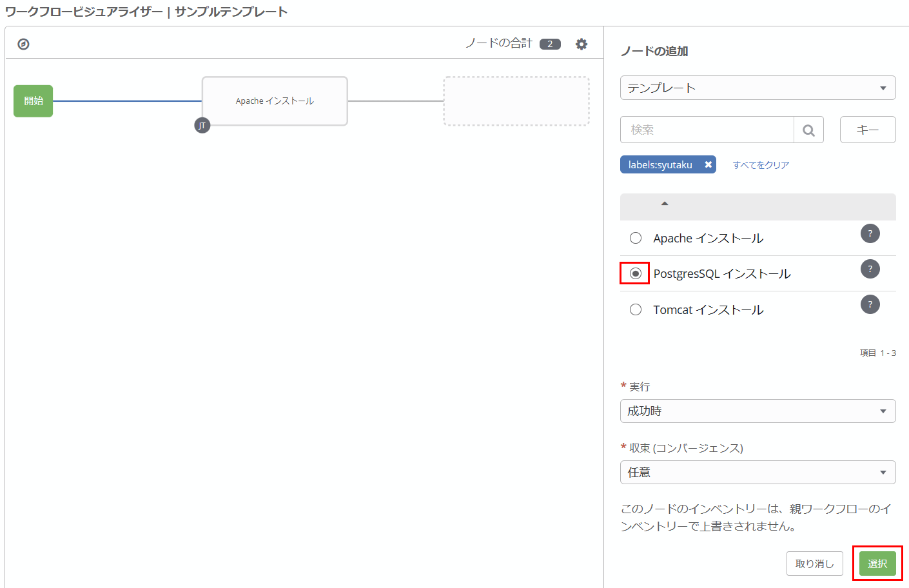Image resolution: width=909 pixels, height=588 pixels.
Task: Select the Apache インストール node on canvas
Action: pos(275,101)
